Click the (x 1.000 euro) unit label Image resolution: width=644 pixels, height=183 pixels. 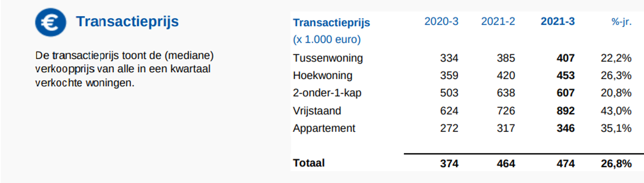(327, 40)
